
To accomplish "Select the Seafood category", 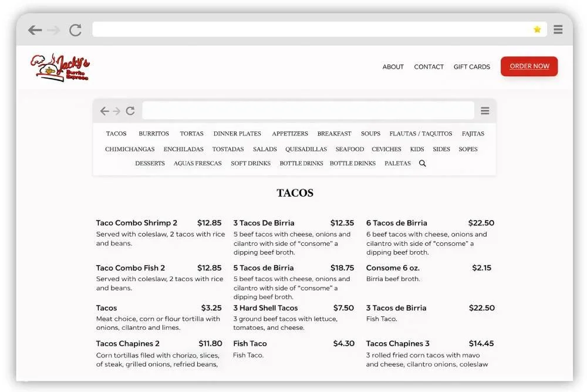I will coord(350,149).
